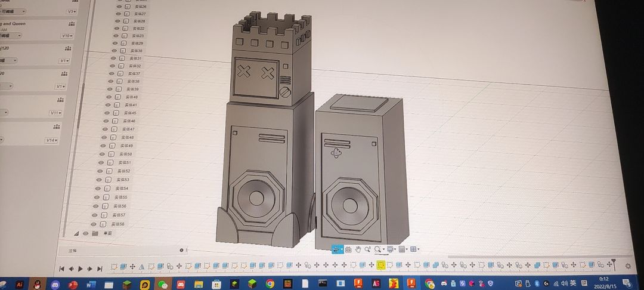
Task: Click the Mirror feature in timeline
Action: pyautogui.click(x=142, y=267)
